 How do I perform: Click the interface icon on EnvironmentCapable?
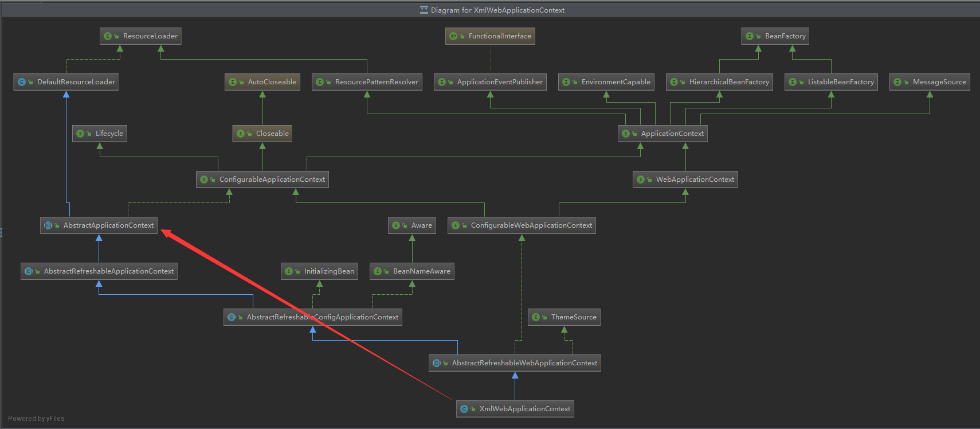566,82
